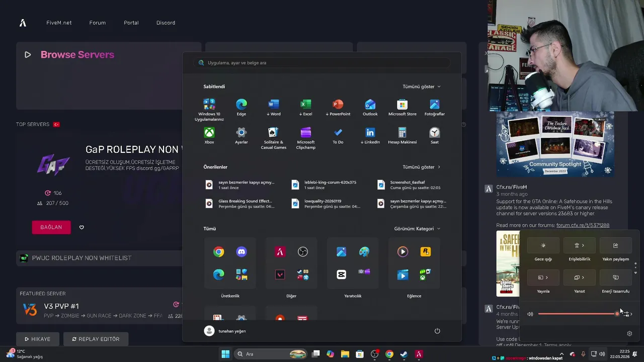Open Rockstar Games Launcher in Eğlence category
Image resolution: width=644 pixels, height=362 pixels.
[x=426, y=252]
